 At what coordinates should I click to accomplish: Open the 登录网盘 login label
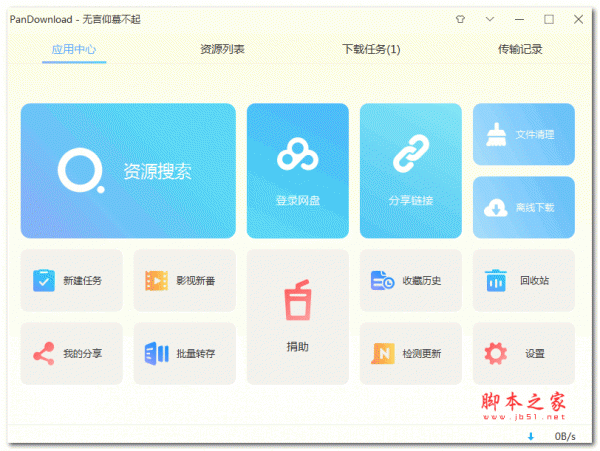pyautogui.click(x=297, y=200)
